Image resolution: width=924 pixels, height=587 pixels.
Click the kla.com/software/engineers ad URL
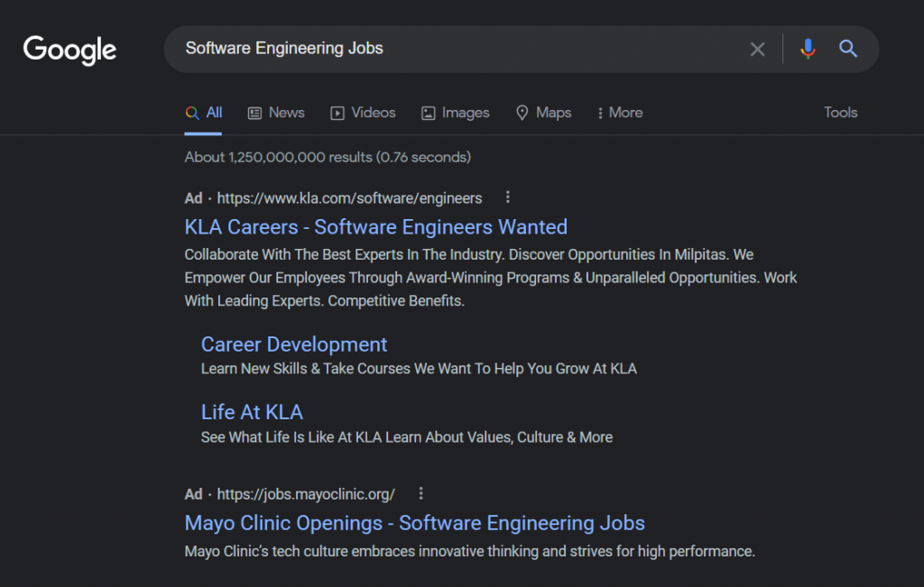(349, 198)
